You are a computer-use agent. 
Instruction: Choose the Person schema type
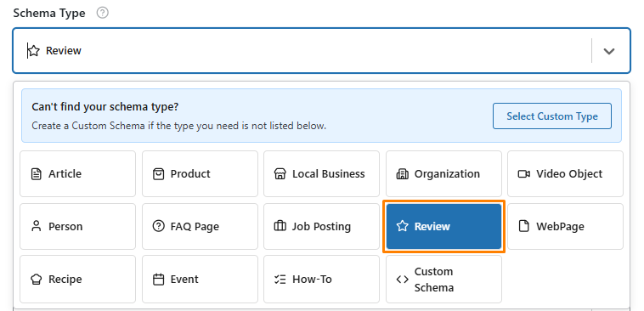(x=77, y=226)
